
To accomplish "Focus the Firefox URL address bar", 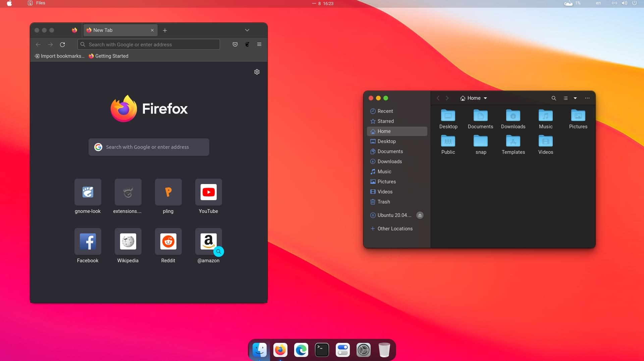I will point(149,44).
